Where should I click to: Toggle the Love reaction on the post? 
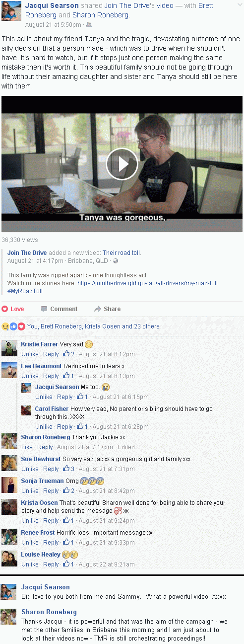click(13, 309)
